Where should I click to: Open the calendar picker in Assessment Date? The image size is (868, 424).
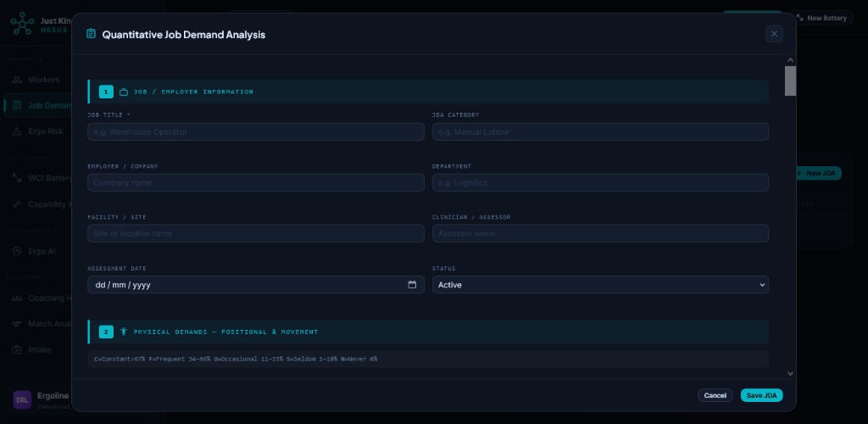point(412,285)
